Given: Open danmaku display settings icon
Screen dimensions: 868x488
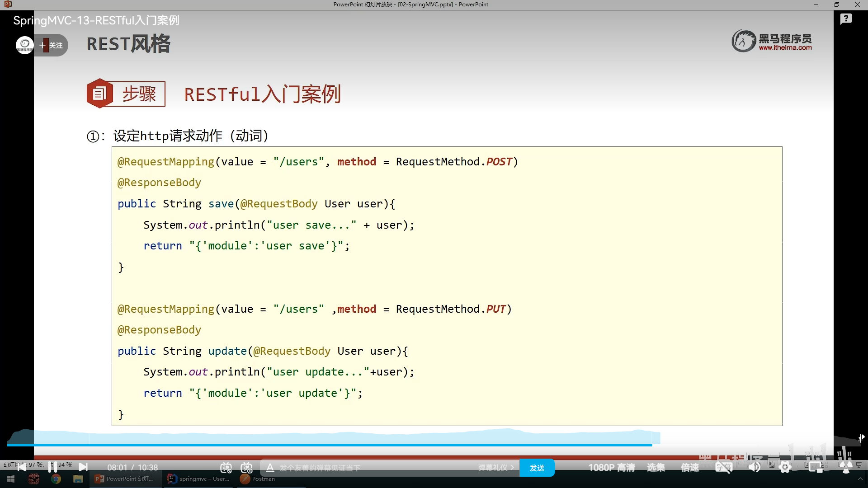Looking at the screenshot, I should [246, 468].
